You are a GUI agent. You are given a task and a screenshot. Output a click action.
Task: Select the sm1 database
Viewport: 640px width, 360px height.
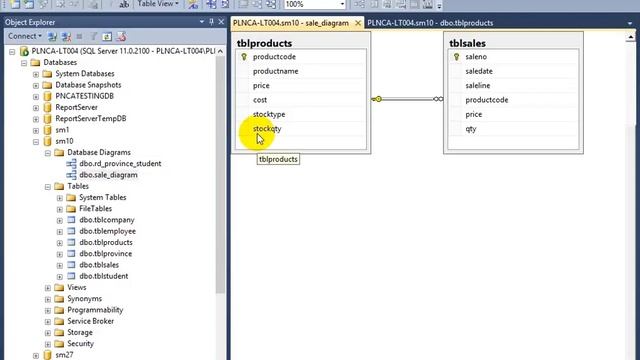tap(62, 130)
